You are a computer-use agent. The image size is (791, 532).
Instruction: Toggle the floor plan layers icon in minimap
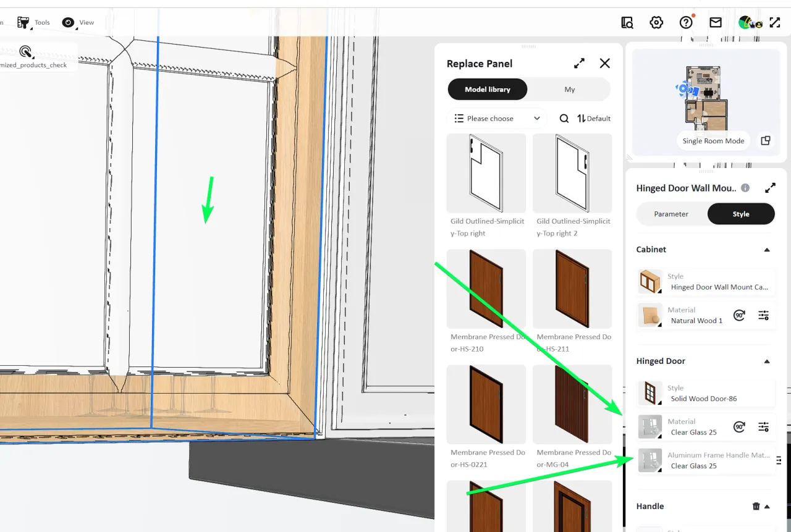click(x=765, y=141)
